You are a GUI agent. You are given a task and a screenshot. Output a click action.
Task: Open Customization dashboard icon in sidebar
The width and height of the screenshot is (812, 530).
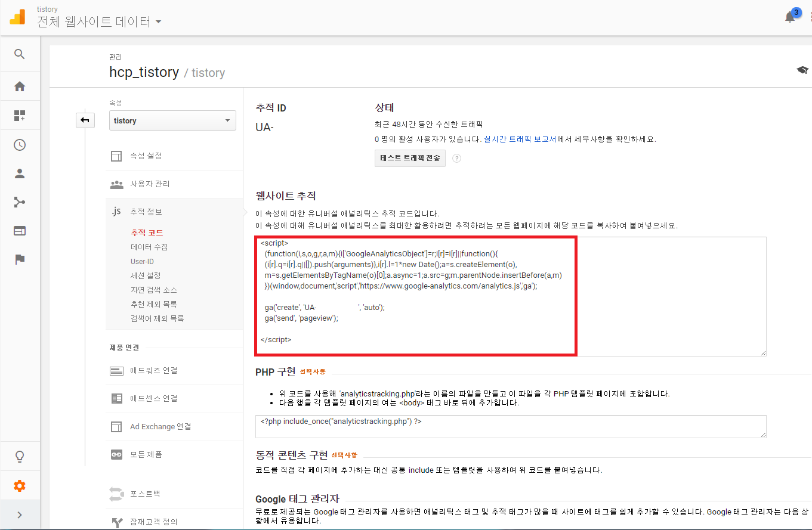[x=20, y=116]
